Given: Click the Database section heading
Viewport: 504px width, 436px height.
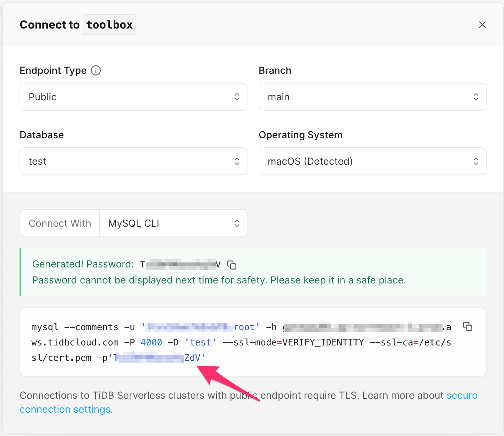Looking at the screenshot, I should pyautogui.click(x=41, y=135).
